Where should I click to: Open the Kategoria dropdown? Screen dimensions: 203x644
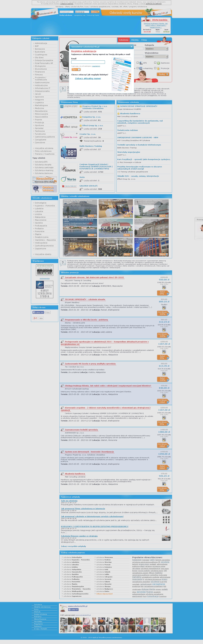click(x=157, y=49)
